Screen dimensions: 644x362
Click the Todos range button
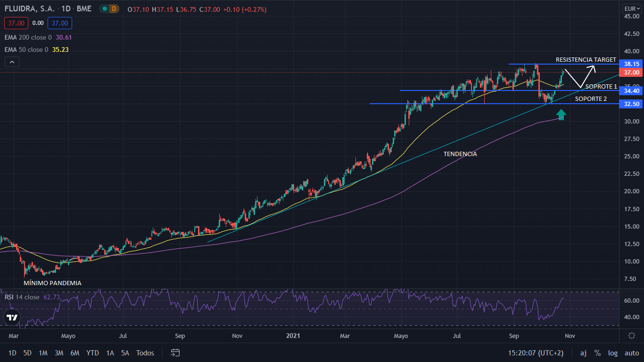coord(145,353)
